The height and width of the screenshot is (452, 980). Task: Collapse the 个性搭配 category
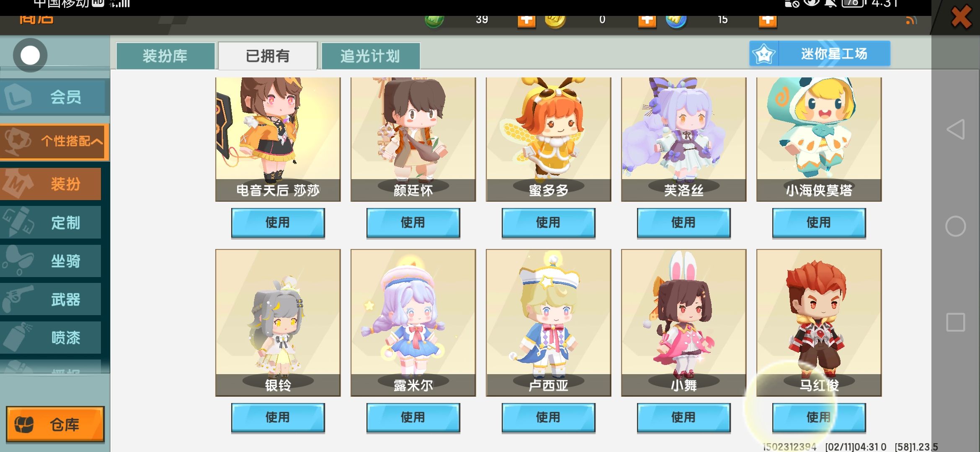(54, 141)
